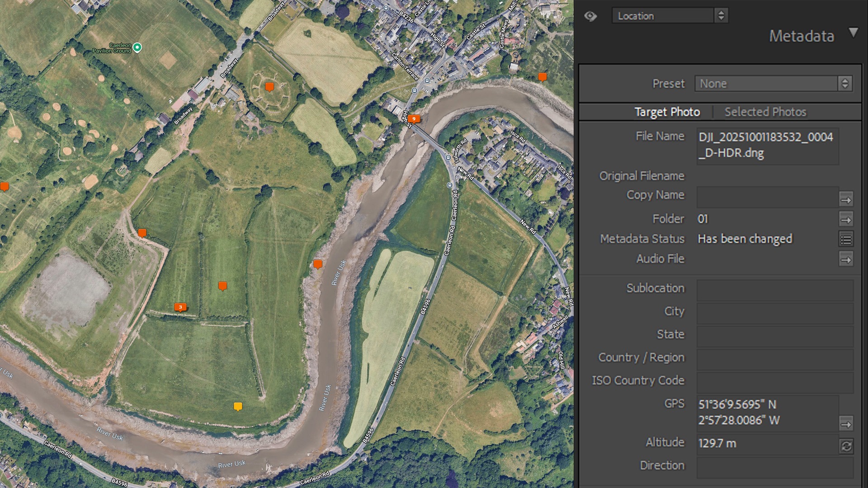Screen dimensions: 868x488
Task: Click the Country / Region field
Action: (774, 359)
